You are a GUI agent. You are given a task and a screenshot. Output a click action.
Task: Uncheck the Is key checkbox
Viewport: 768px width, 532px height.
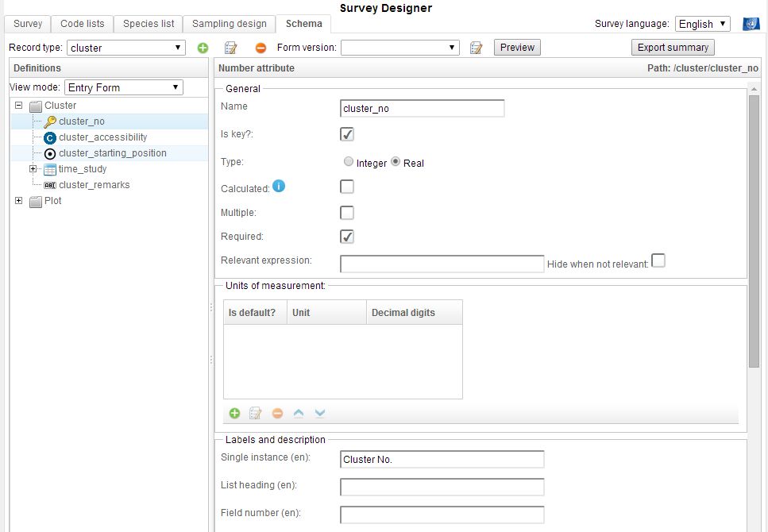point(347,134)
